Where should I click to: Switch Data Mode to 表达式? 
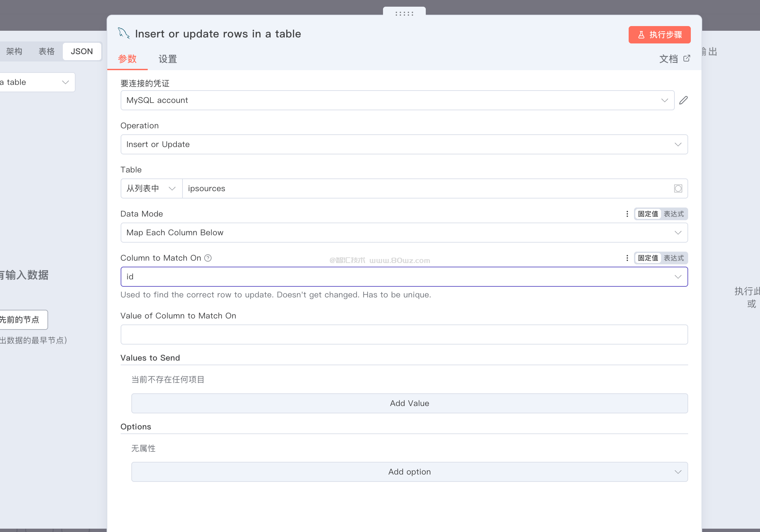coord(673,214)
